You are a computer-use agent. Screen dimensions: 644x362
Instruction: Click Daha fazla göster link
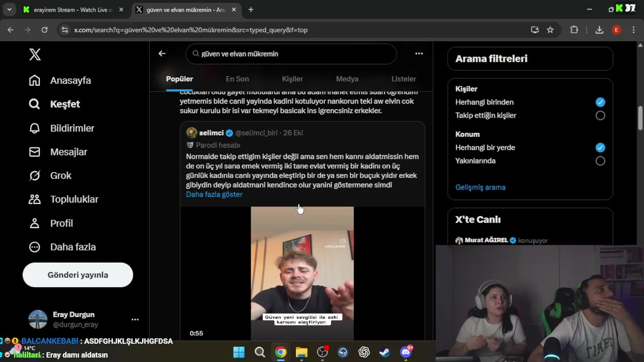coord(214,195)
